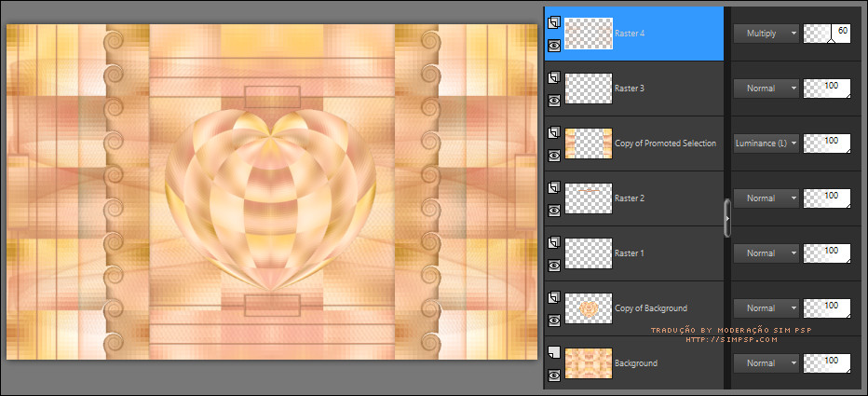Hide the Raster 4 layer
This screenshot has width=868, height=396.
click(x=554, y=45)
